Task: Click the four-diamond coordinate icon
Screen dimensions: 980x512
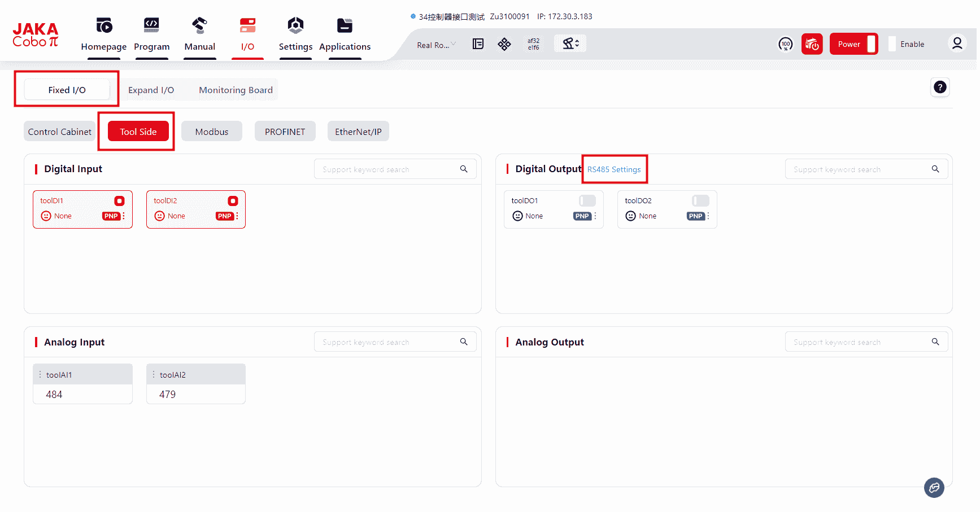Action: pos(504,44)
